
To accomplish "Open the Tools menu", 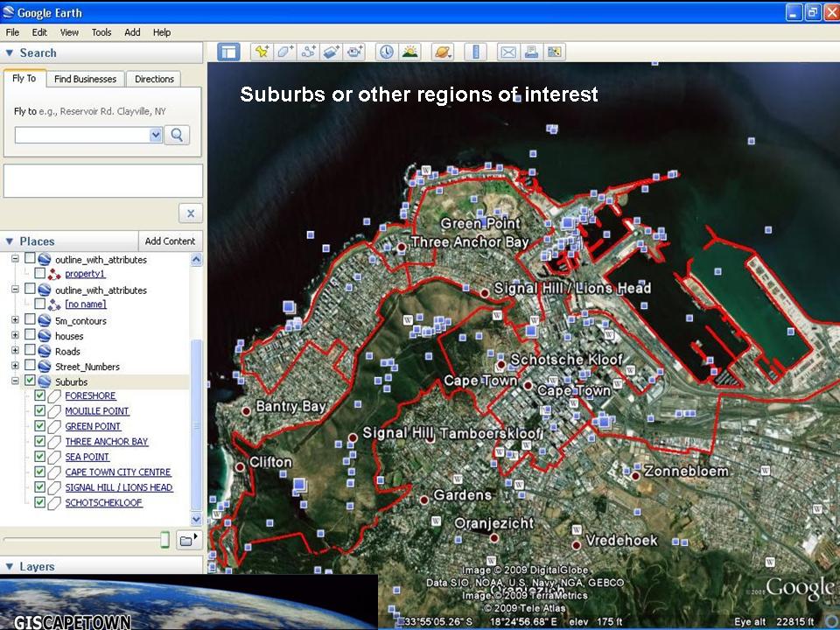I will pyautogui.click(x=101, y=32).
